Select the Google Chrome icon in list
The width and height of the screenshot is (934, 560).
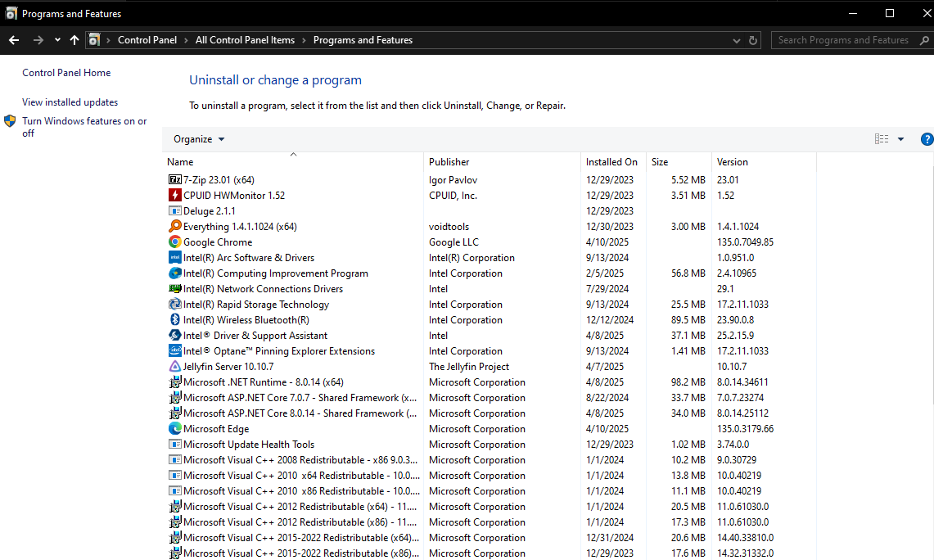click(174, 242)
